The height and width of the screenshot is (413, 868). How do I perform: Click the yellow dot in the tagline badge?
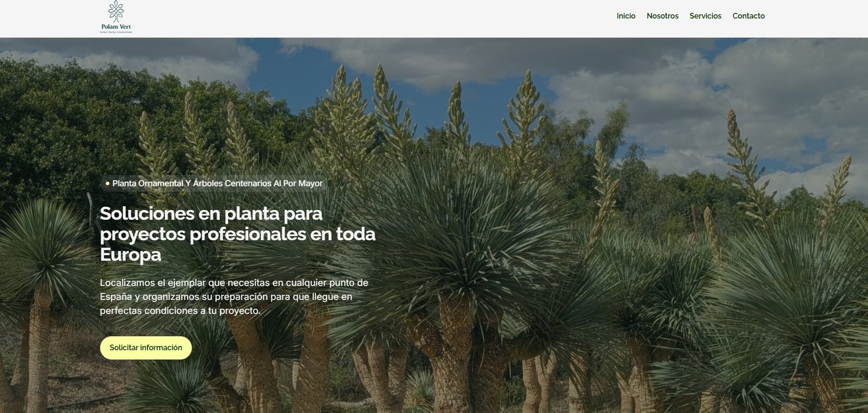click(107, 183)
